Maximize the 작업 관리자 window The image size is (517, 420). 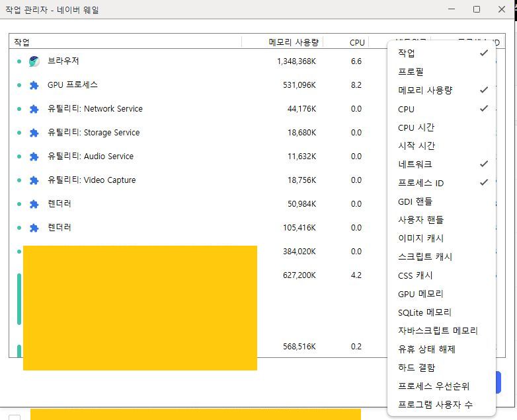[x=477, y=9]
